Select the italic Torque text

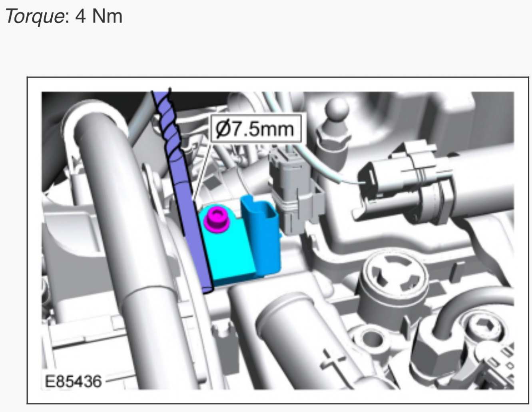tap(34, 16)
